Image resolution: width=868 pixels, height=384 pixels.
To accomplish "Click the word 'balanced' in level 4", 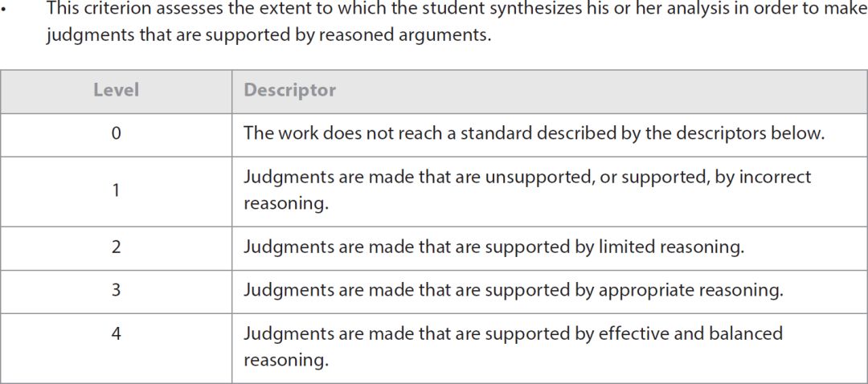I will click(x=746, y=333).
